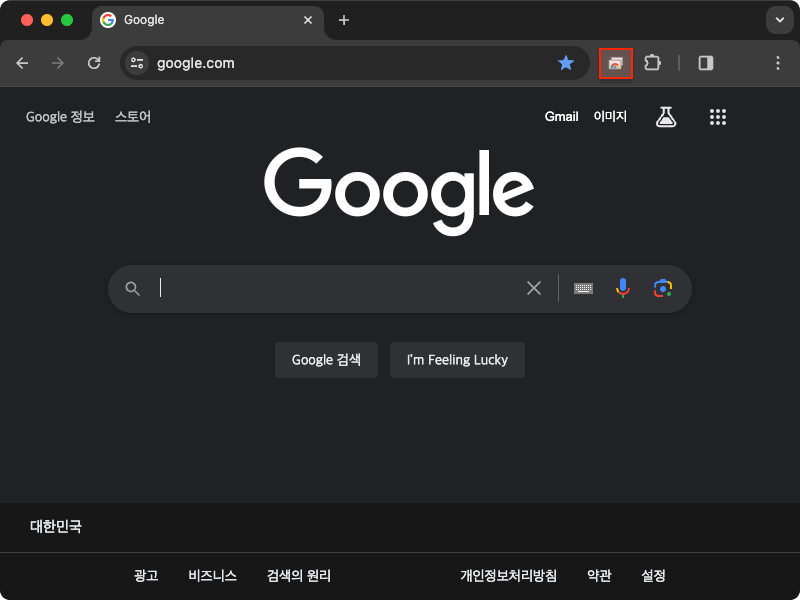Click inside the Google search input field
Viewport: 800px width, 600px height.
(x=330, y=288)
